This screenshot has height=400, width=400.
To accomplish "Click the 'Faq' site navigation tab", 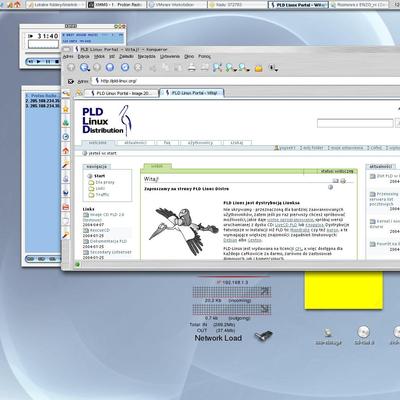I will (x=167, y=143).
